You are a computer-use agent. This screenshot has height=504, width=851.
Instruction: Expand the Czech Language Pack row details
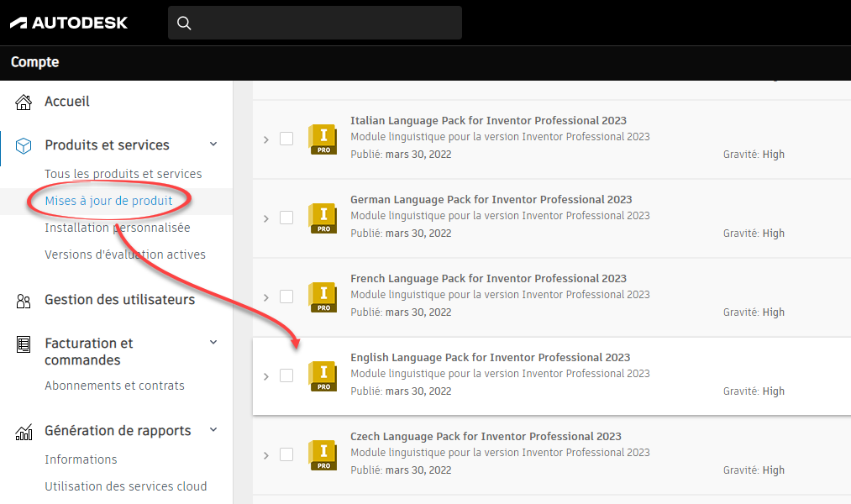pyautogui.click(x=266, y=455)
